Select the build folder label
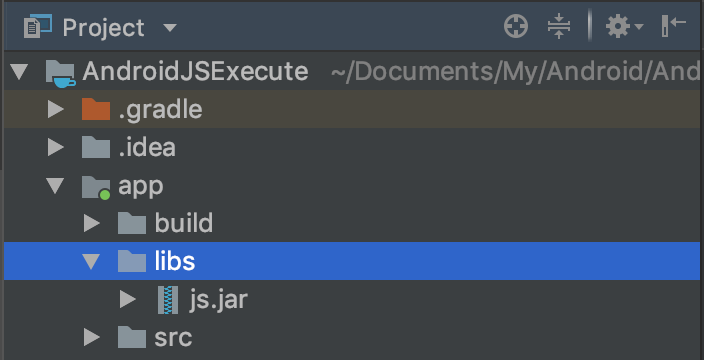 [x=184, y=223]
